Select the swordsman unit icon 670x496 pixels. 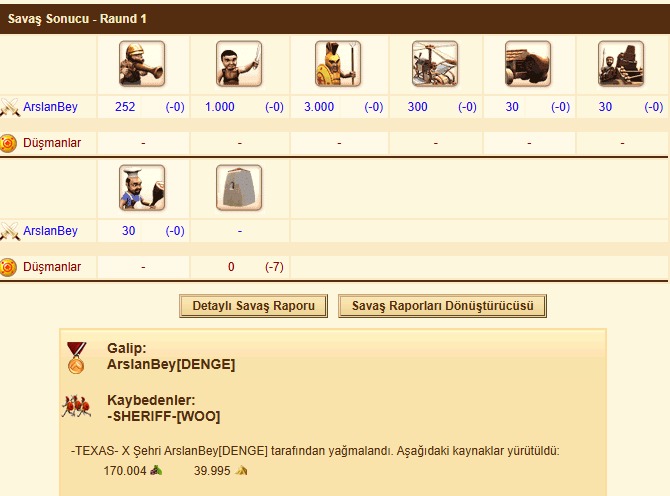coord(239,64)
